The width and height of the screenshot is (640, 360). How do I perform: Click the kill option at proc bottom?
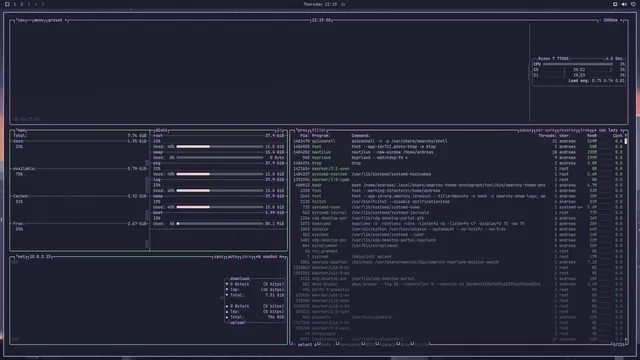[x=370, y=345]
